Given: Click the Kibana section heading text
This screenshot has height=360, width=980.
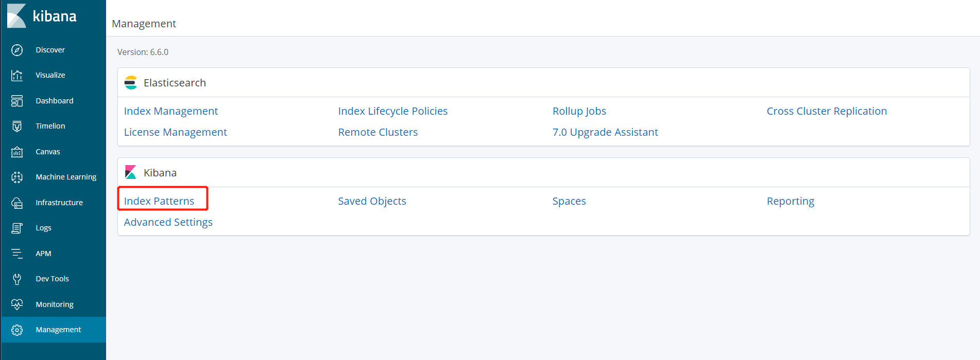Looking at the screenshot, I should point(160,173).
